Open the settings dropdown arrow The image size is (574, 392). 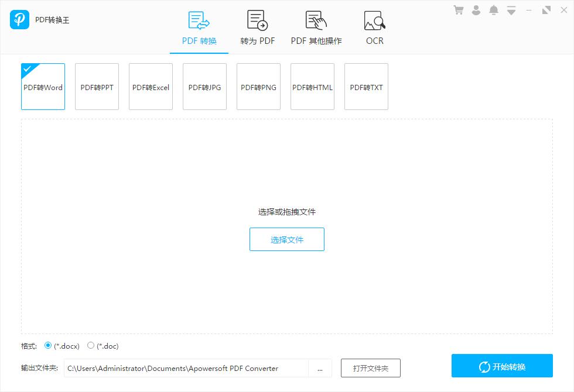(x=511, y=9)
